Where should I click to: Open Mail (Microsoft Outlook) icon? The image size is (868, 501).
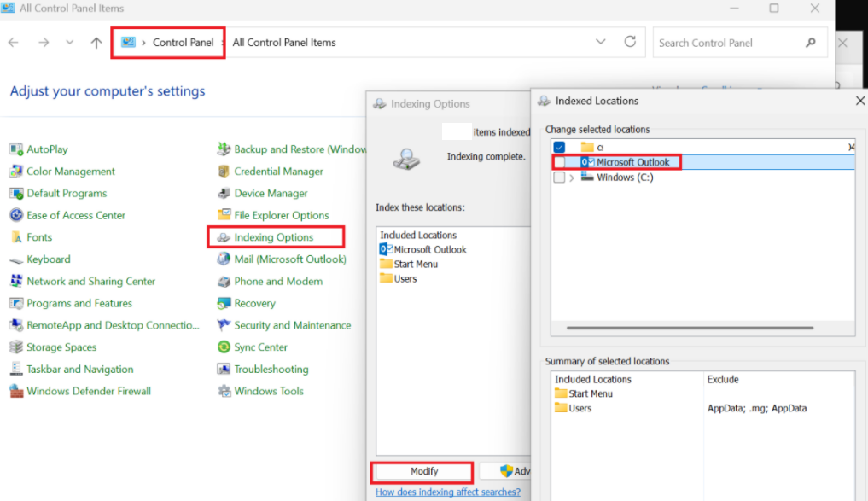224,259
